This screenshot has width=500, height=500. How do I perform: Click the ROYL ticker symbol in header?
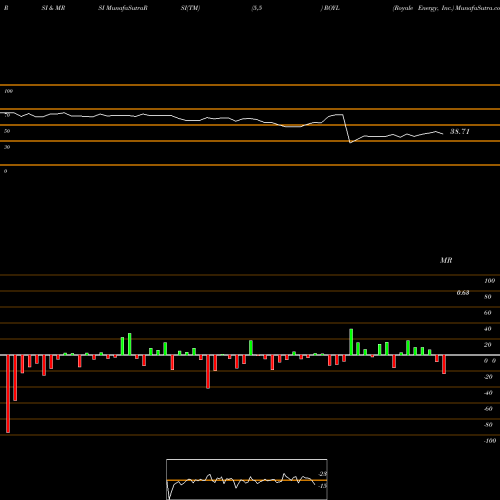332,8
